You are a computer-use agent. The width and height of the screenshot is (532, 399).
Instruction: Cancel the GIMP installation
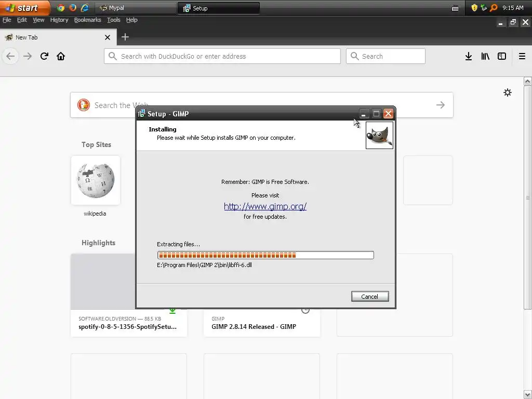tap(370, 297)
